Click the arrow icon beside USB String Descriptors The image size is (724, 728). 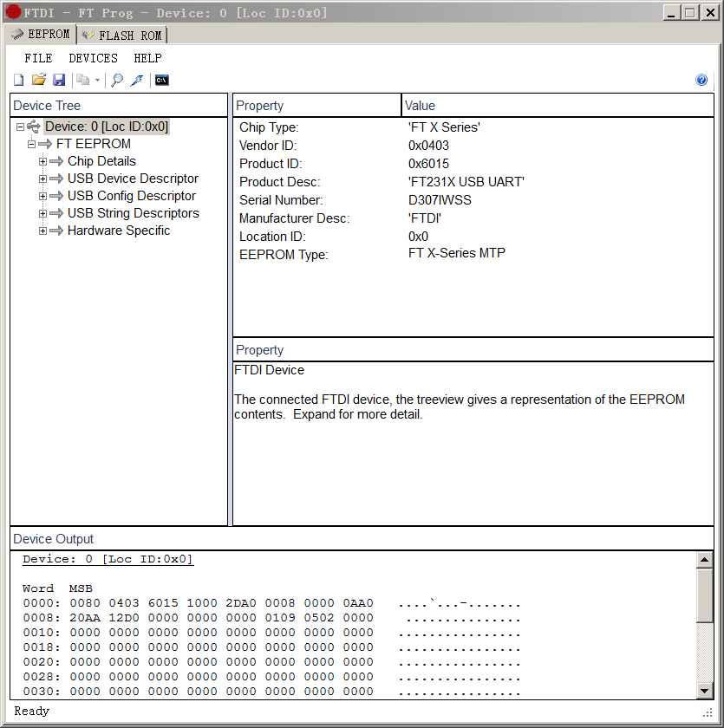click(56, 213)
